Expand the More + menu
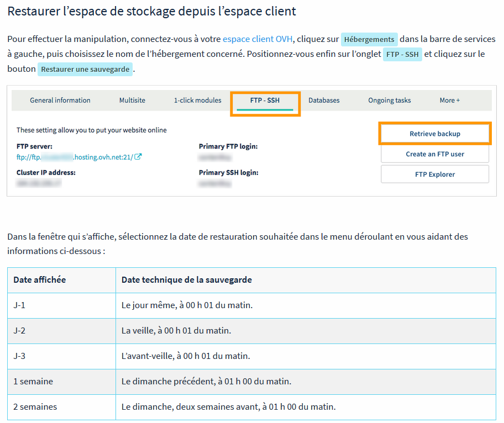This screenshot has height=423, width=504. [x=449, y=101]
